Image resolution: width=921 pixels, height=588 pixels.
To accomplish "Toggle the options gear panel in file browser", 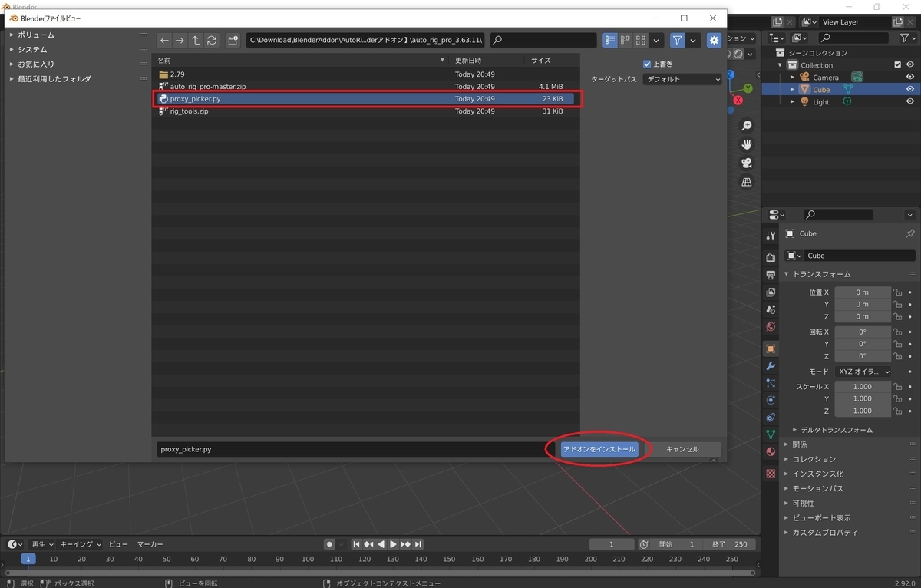I will click(x=715, y=40).
